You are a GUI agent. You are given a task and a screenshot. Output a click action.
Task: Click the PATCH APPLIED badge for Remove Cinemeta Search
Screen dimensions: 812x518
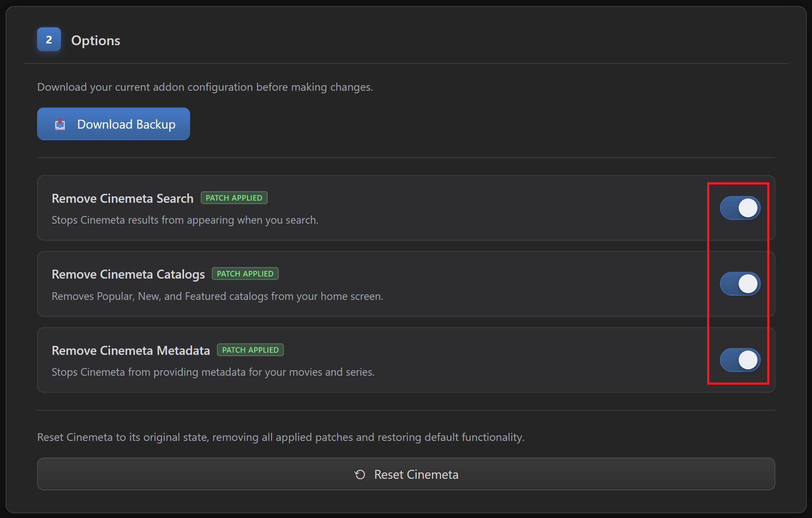(x=234, y=198)
